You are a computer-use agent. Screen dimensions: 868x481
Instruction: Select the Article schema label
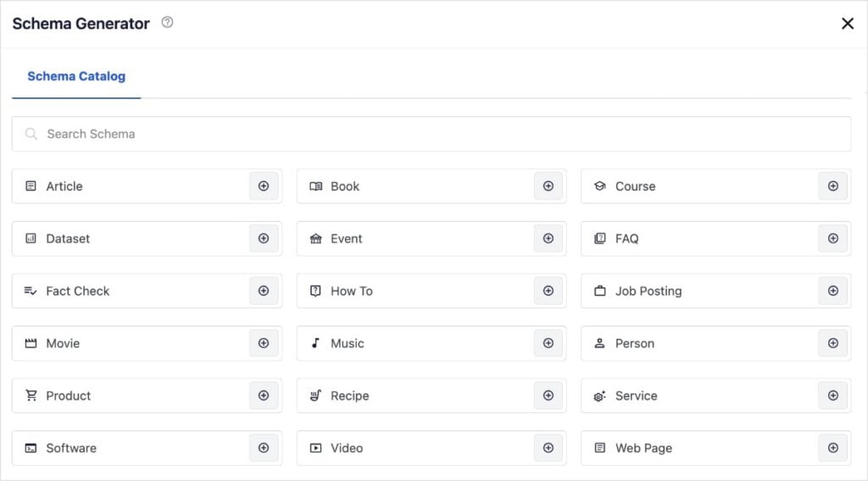[64, 186]
